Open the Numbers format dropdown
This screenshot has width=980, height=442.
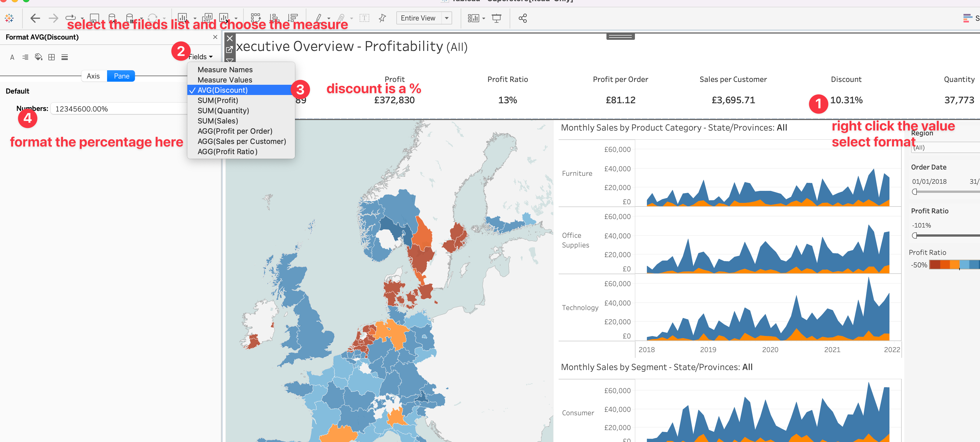pyautogui.click(x=119, y=109)
